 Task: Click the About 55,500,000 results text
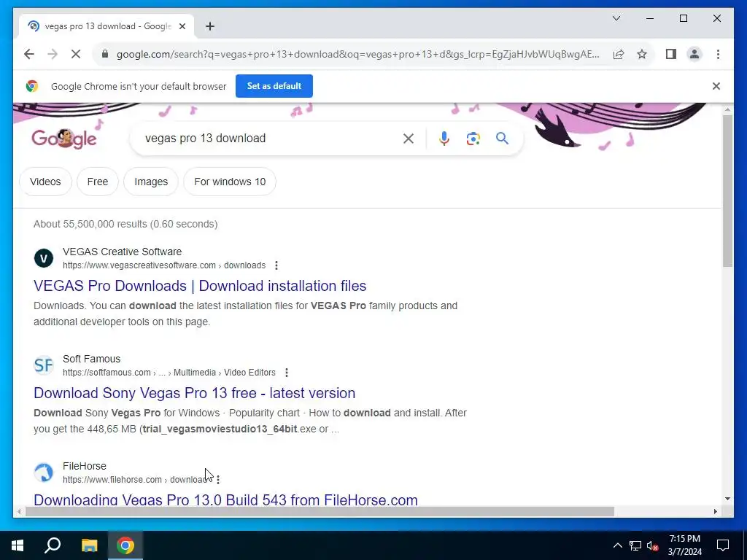125,224
